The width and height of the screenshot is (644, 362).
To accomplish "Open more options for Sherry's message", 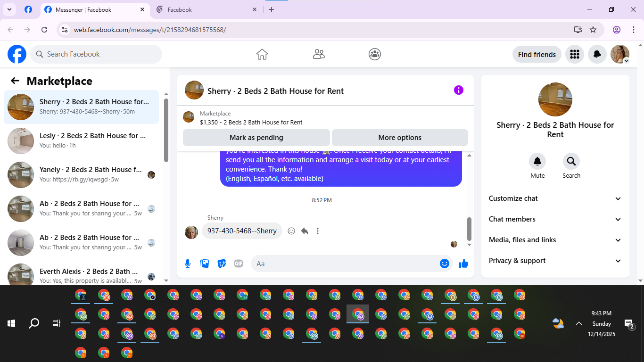I will 318,231.
